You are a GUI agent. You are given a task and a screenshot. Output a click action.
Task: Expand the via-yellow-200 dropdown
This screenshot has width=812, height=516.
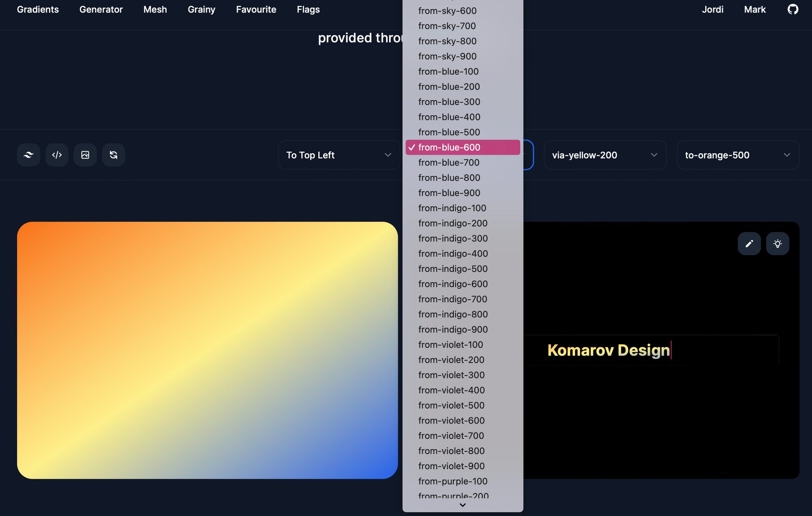coord(605,155)
